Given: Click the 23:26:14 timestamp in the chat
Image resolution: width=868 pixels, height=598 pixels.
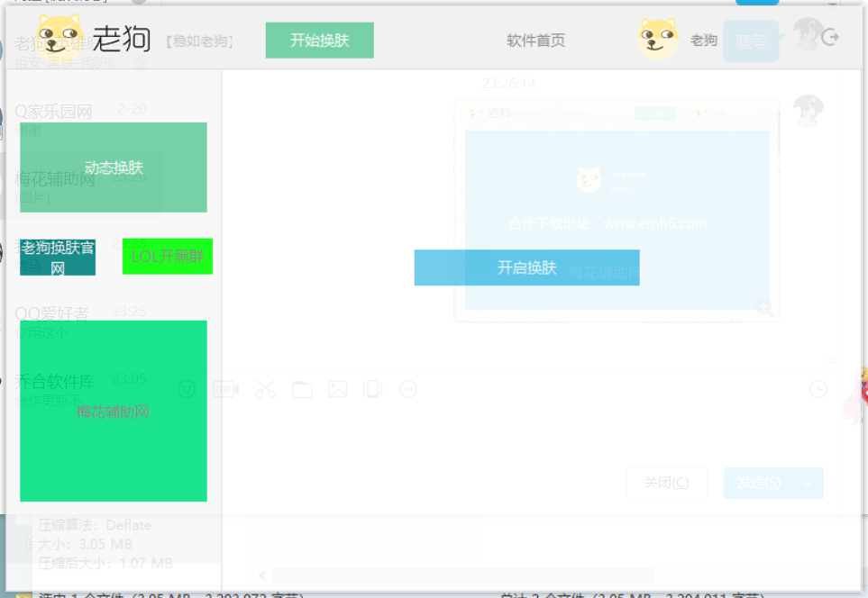Looking at the screenshot, I should pyautogui.click(x=508, y=84).
